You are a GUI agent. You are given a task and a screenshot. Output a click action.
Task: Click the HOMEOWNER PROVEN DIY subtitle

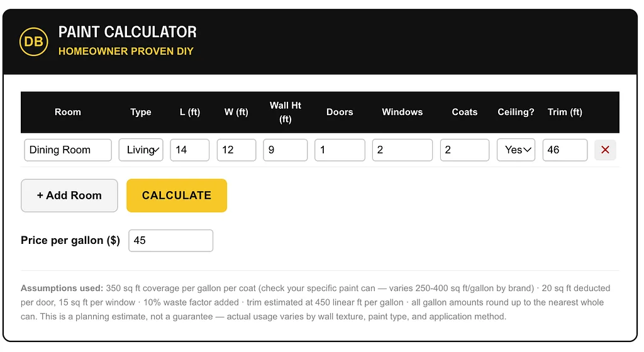pyautogui.click(x=126, y=52)
